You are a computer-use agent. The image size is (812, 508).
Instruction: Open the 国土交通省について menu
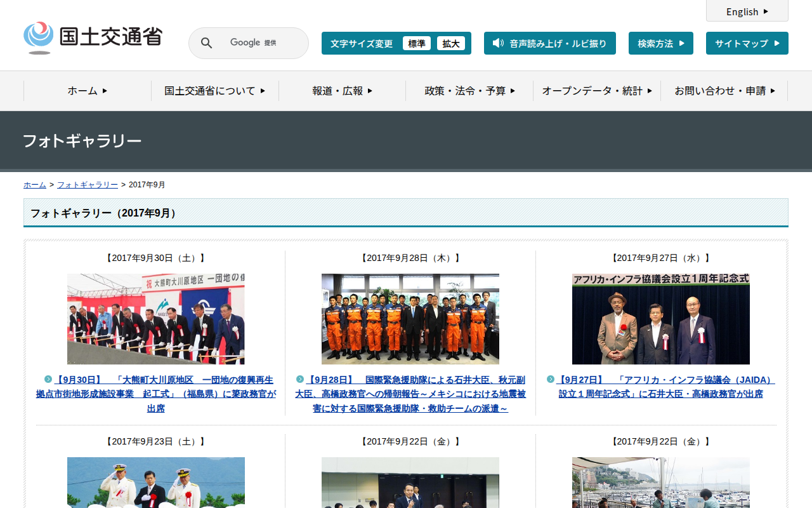215,91
